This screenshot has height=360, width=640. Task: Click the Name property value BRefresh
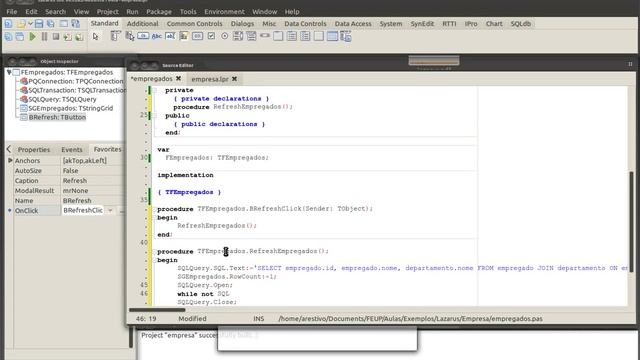[x=93, y=200]
